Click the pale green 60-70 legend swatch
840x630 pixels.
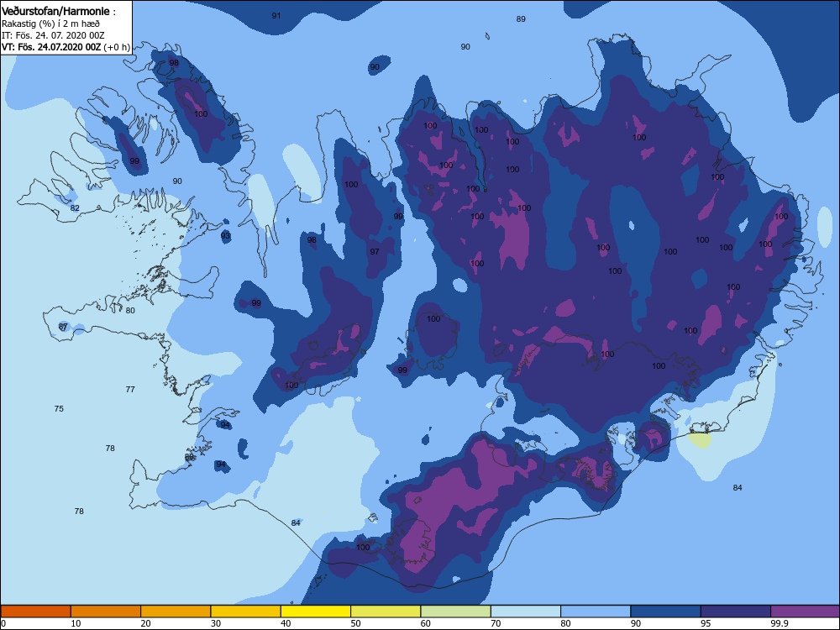click(456, 612)
